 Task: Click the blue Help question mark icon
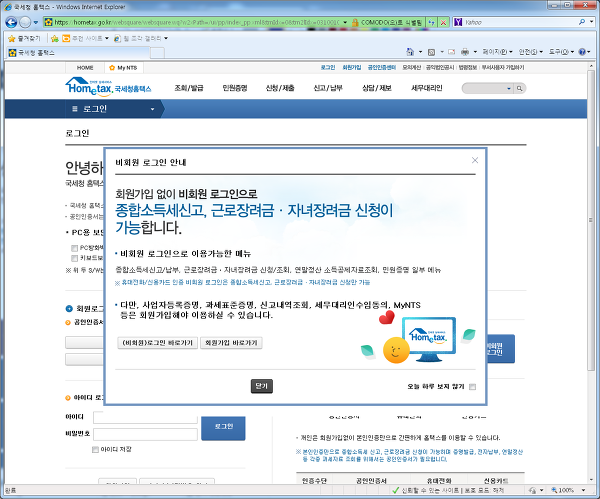(x=582, y=52)
